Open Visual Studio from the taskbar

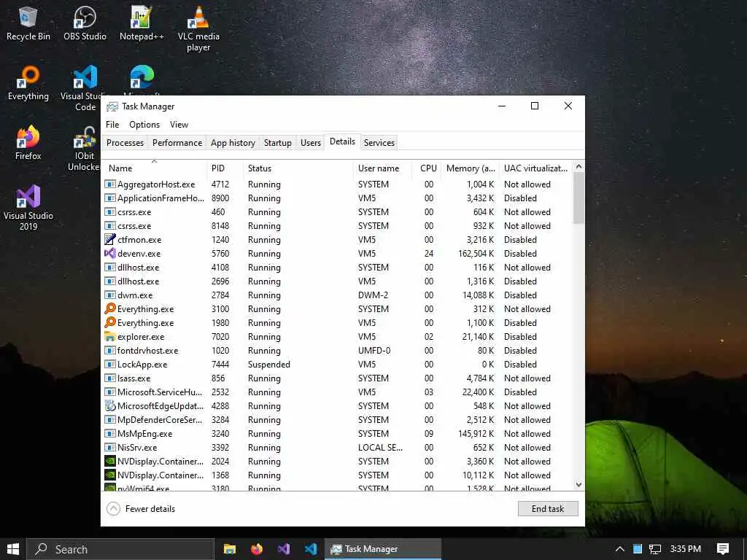284,549
